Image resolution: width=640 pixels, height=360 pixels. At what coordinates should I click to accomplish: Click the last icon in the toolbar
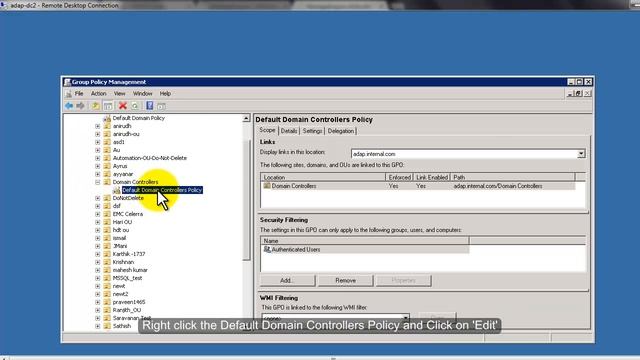click(162, 107)
